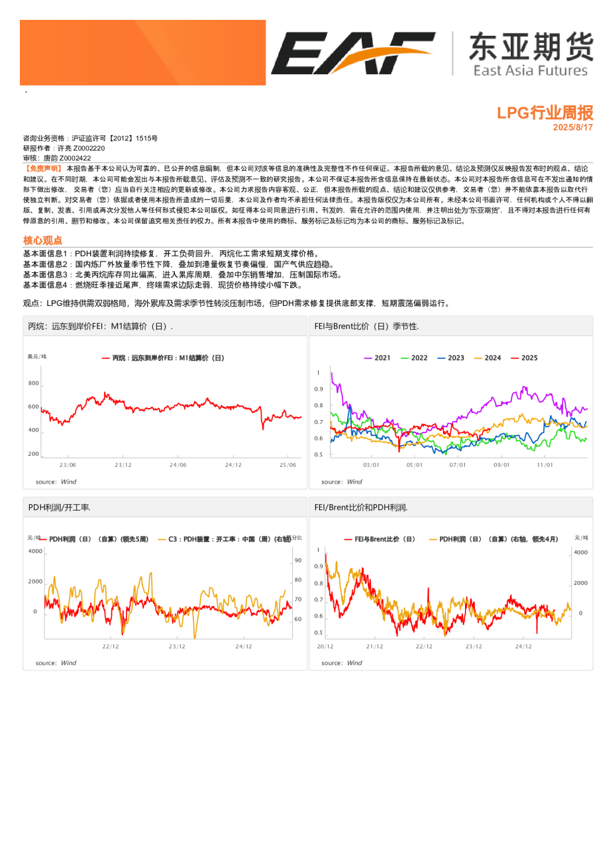The height and width of the screenshot is (863, 616).
Task: Click the report date 2025/8/17
Action: coord(573,127)
